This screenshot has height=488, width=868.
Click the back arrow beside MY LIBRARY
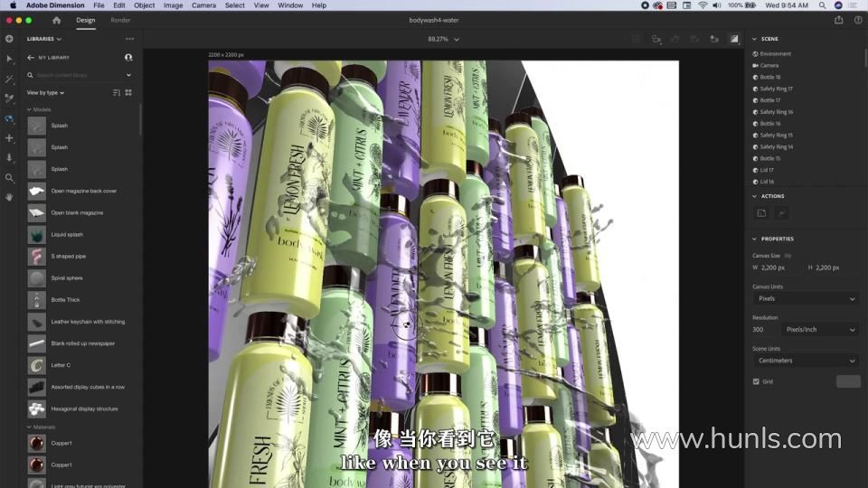click(31, 58)
